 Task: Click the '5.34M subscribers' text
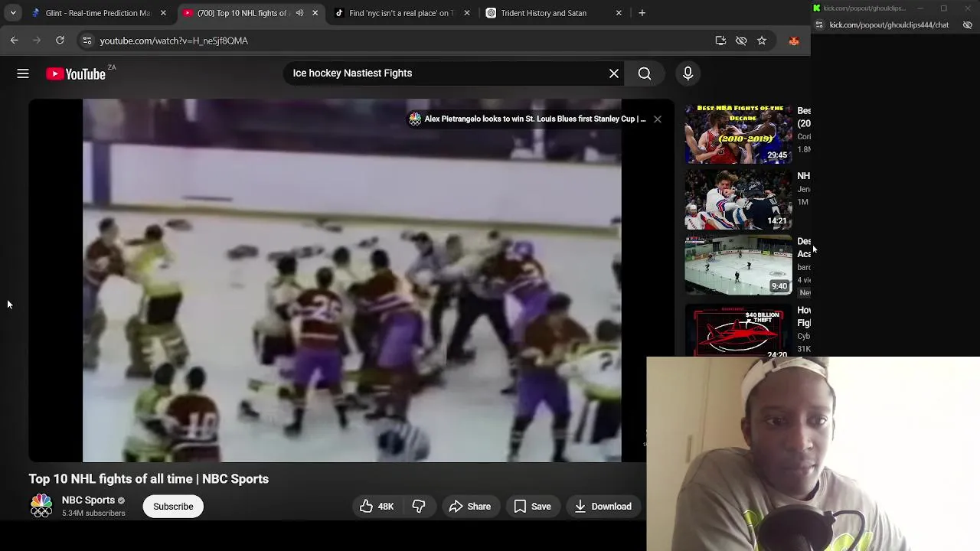pyautogui.click(x=93, y=514)
